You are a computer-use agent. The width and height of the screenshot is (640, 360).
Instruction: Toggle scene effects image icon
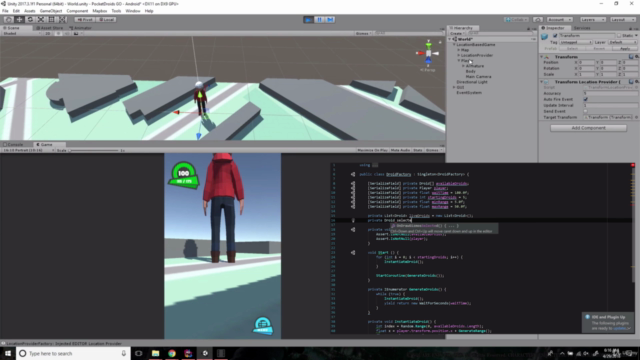pos(76,33)
